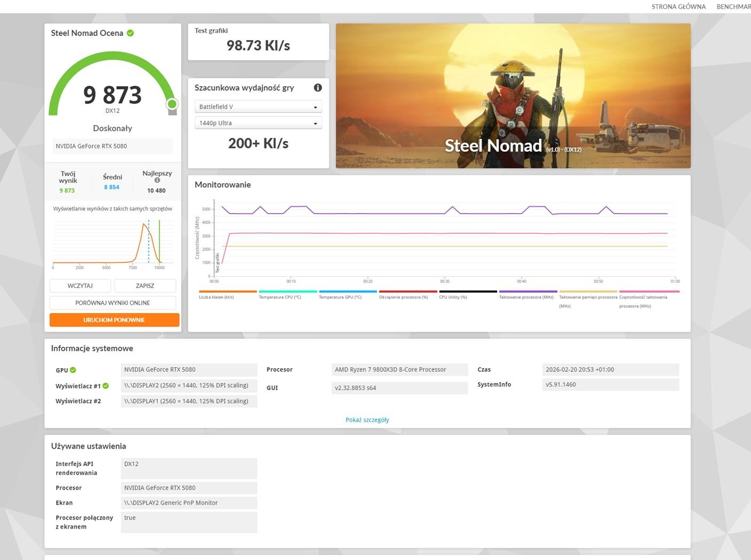
Task: Click the green checkmark beside Steel Nomad Ocena
Action: [130, 33]
